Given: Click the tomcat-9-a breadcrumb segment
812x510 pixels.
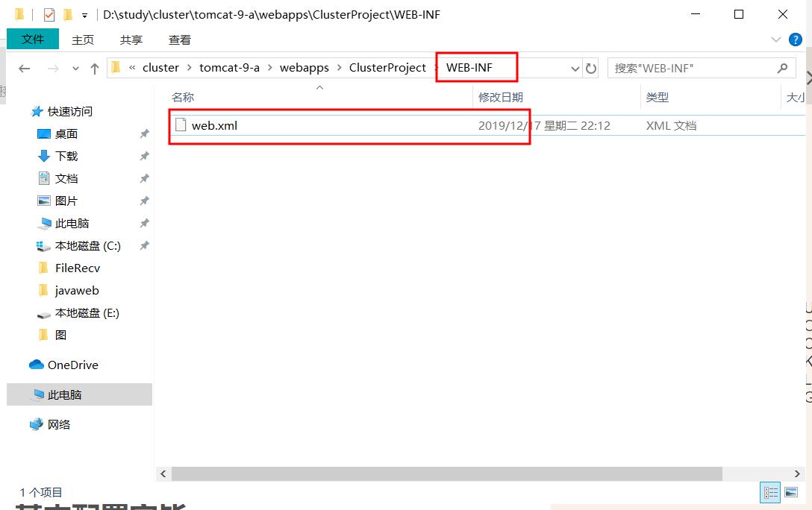Looking at the screenshot, I should [x=229, y=68].
